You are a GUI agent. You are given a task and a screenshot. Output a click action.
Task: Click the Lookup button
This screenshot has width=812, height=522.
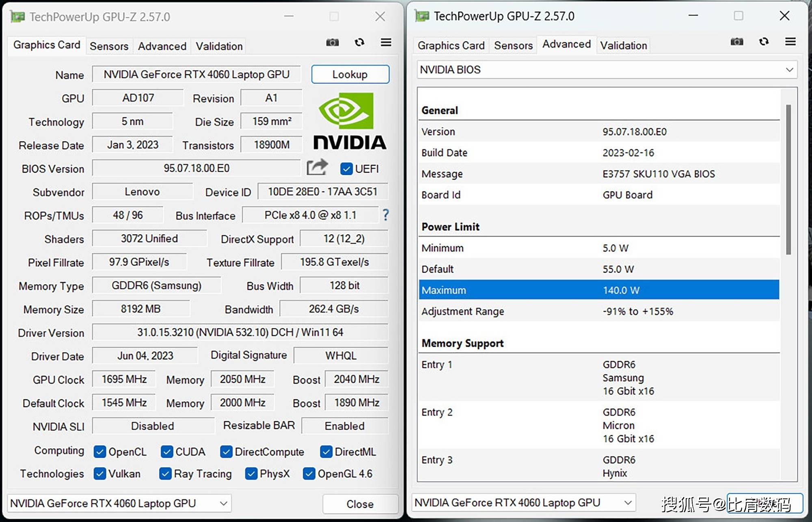[x=350, y=74]
